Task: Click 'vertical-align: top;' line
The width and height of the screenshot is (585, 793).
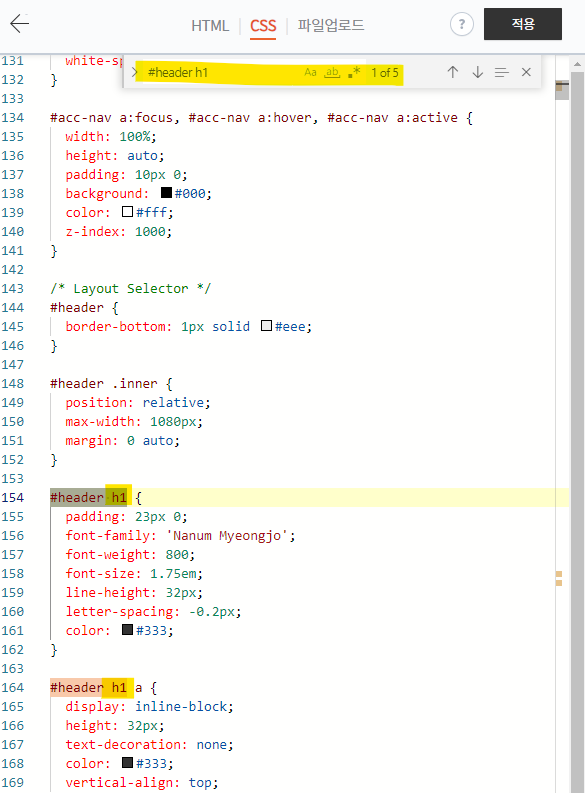Action: tap(142, 782)
